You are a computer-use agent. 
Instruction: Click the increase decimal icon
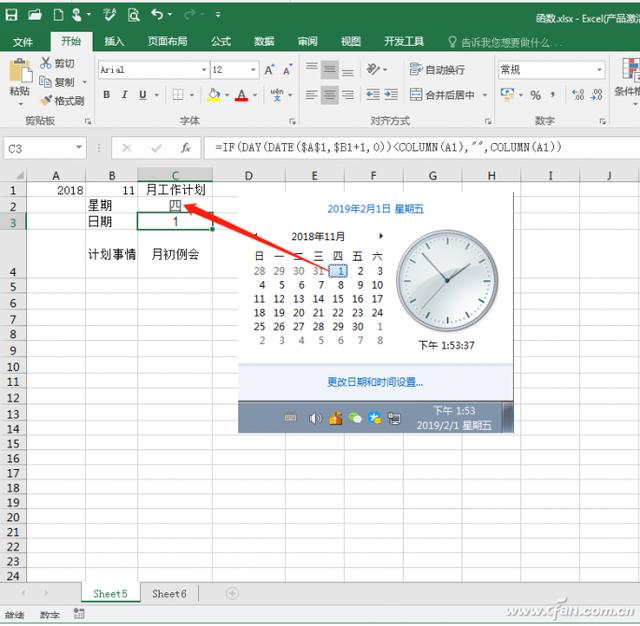(x=578, y=95)
